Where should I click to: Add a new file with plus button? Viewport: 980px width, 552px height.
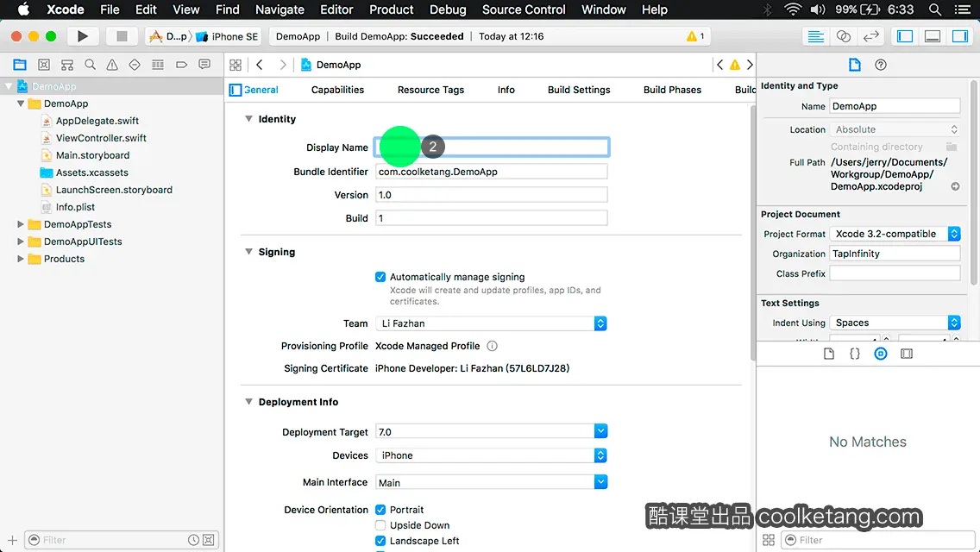(12, 540)
